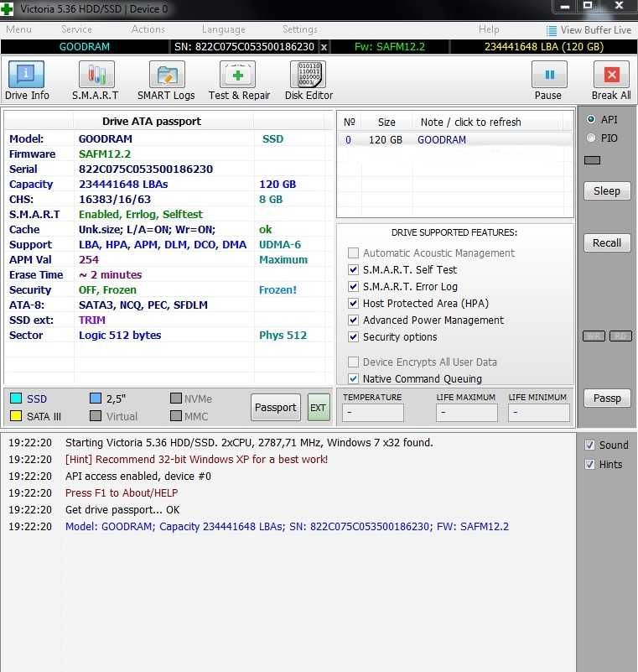Open the Service menu
Viewport: 638px width, 672px height.
click(x=76, y=29)
